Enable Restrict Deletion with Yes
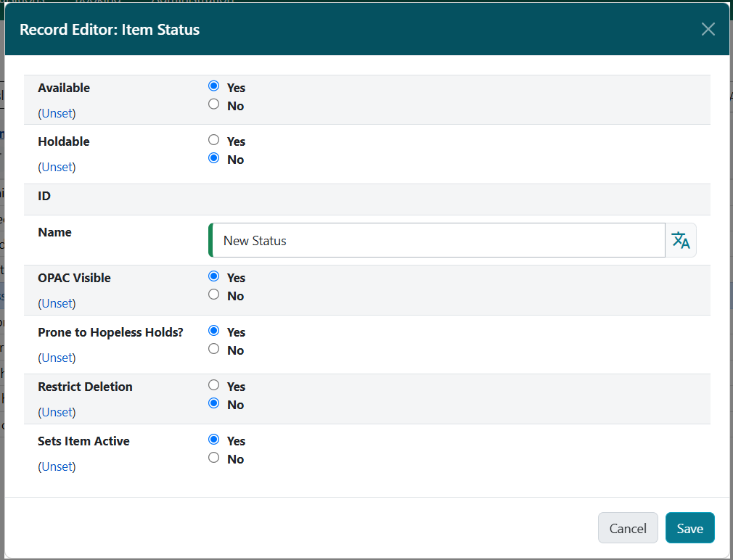 coord(213,384)
